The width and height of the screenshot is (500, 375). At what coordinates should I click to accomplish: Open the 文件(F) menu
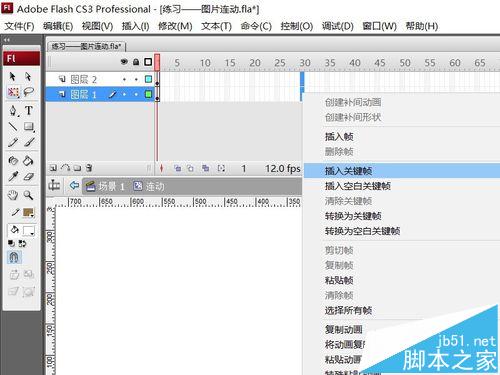coord(19,26)
